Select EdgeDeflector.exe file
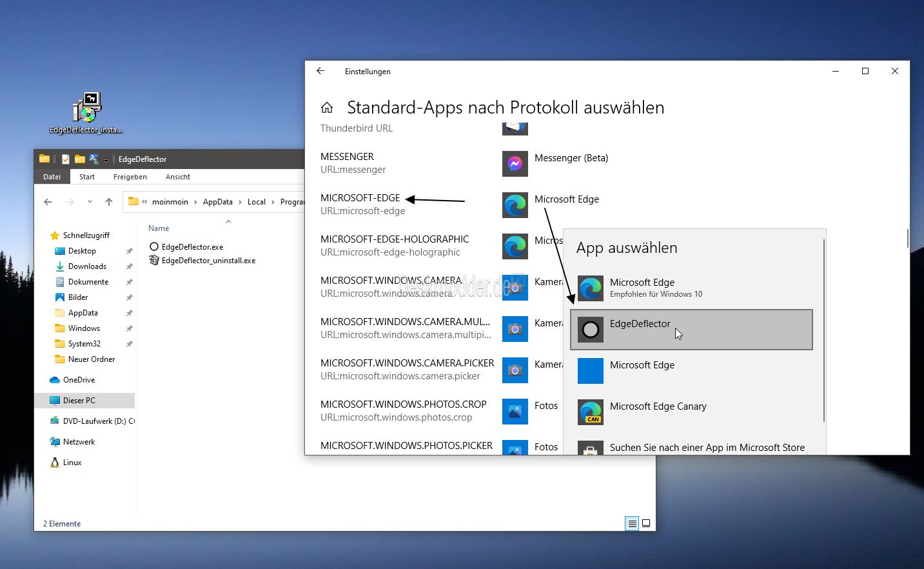The width and height of the screenshot is (924, 569). click(186, 246)
